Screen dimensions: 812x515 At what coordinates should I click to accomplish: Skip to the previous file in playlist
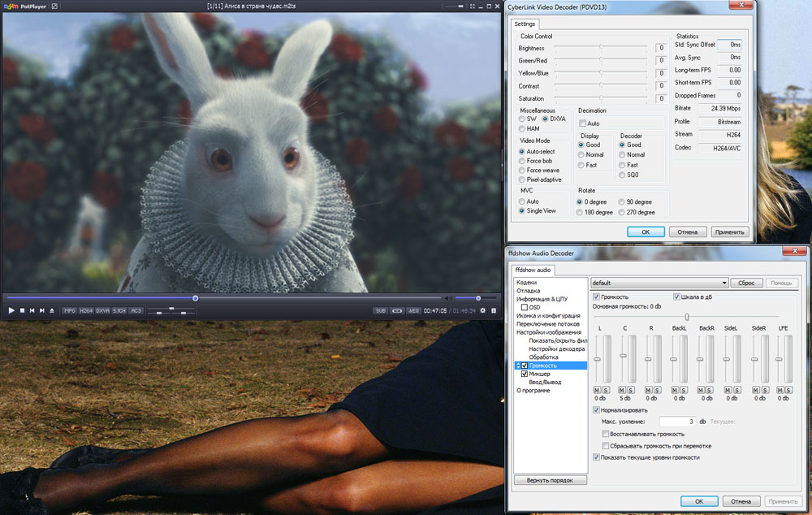32,310
